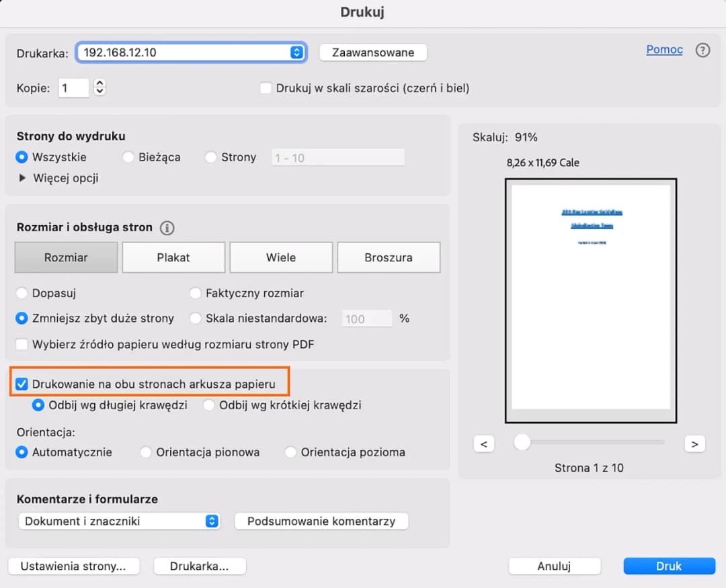Switch to the Plakat tab
Screen dimensions: 726x588
(173, 257)
